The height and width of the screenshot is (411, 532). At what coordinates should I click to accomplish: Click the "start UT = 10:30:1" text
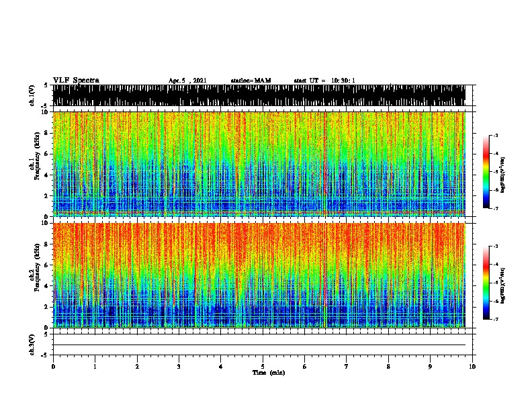[x=324, y=81]
